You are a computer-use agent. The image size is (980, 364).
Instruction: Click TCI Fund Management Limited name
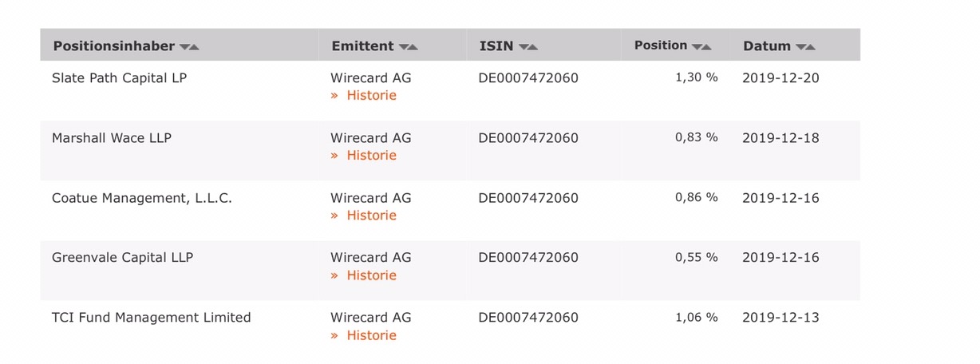coord(152,318)
